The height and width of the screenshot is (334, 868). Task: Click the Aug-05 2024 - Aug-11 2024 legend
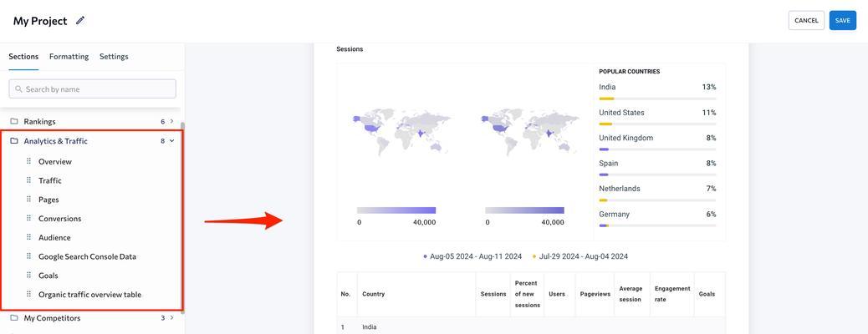click(x=472, y=256)
